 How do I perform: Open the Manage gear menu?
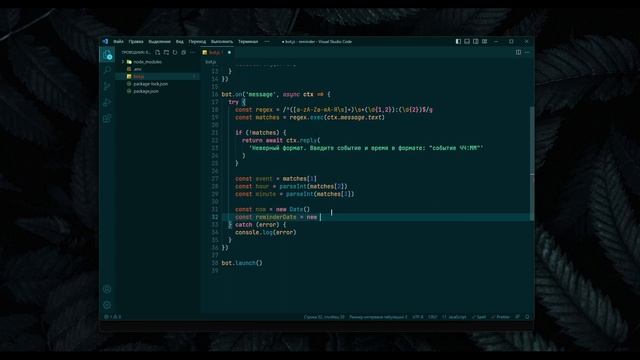click(107, 305)
